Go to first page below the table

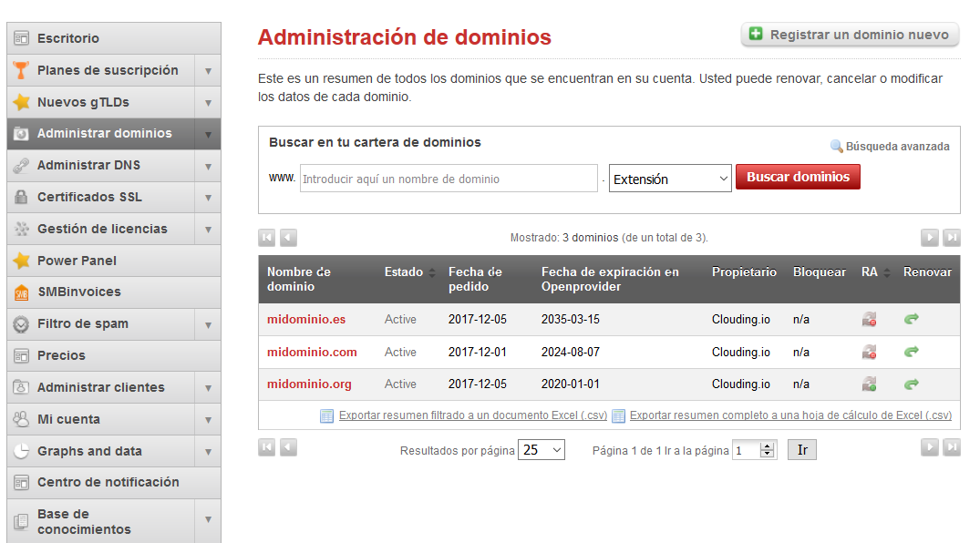click(267, 447)
